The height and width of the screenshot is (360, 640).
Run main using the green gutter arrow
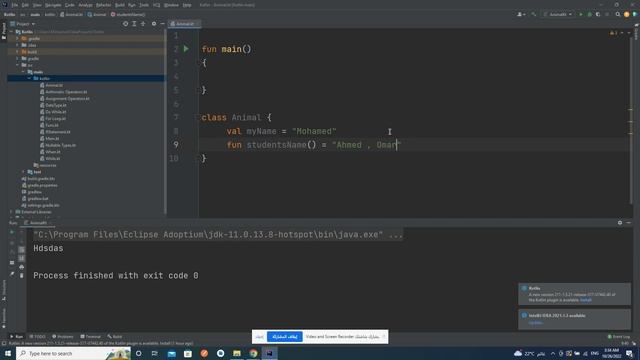click(x=186, y=49)
